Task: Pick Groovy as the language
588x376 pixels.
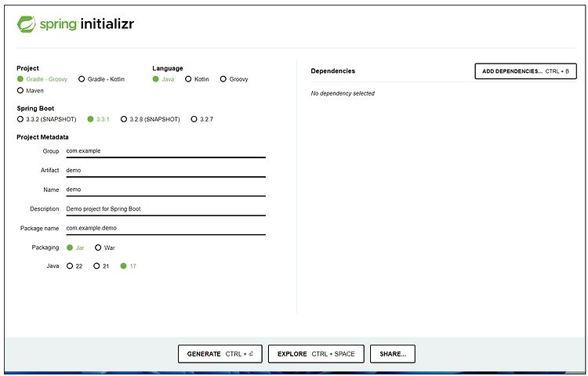Action: [x=234, y=79]
